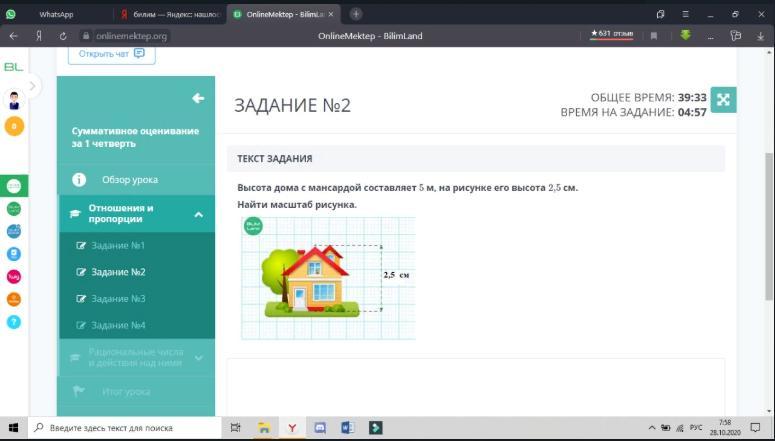Click the orange notification badge

point(14,126)
